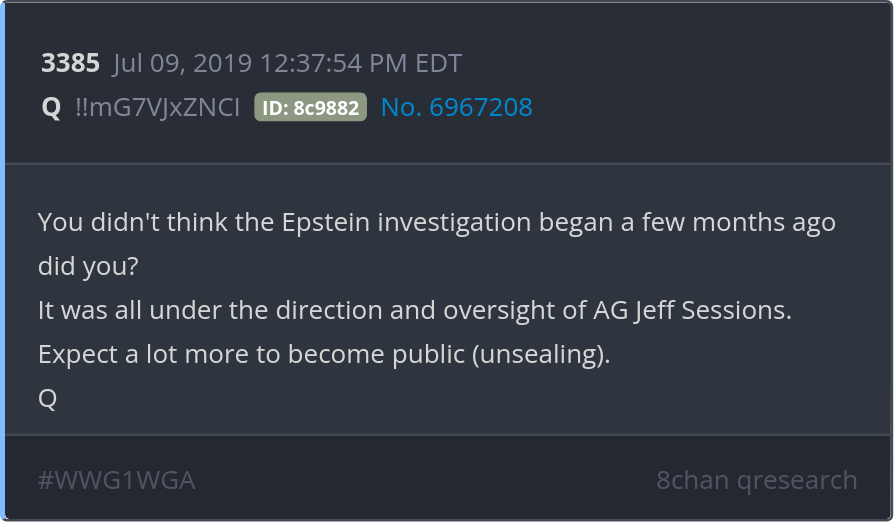
Task: Click the 8chan qresearch source label
Action: click(756, 480)
